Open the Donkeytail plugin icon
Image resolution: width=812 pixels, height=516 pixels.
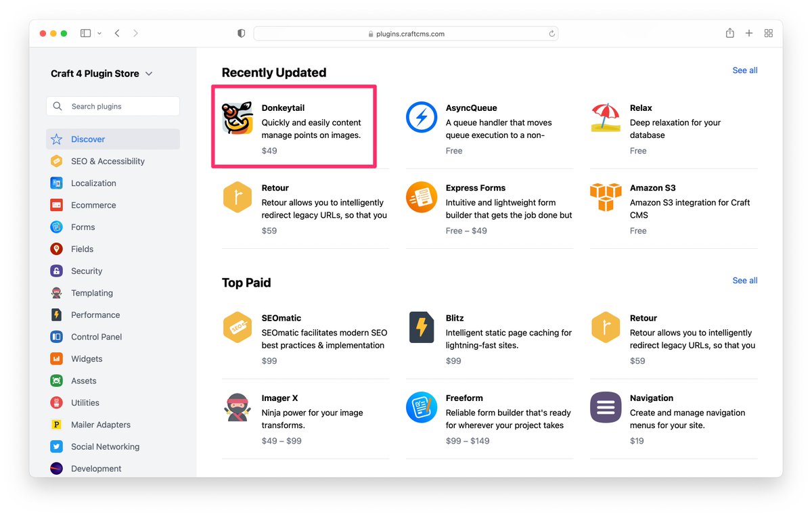coord(238,118)
